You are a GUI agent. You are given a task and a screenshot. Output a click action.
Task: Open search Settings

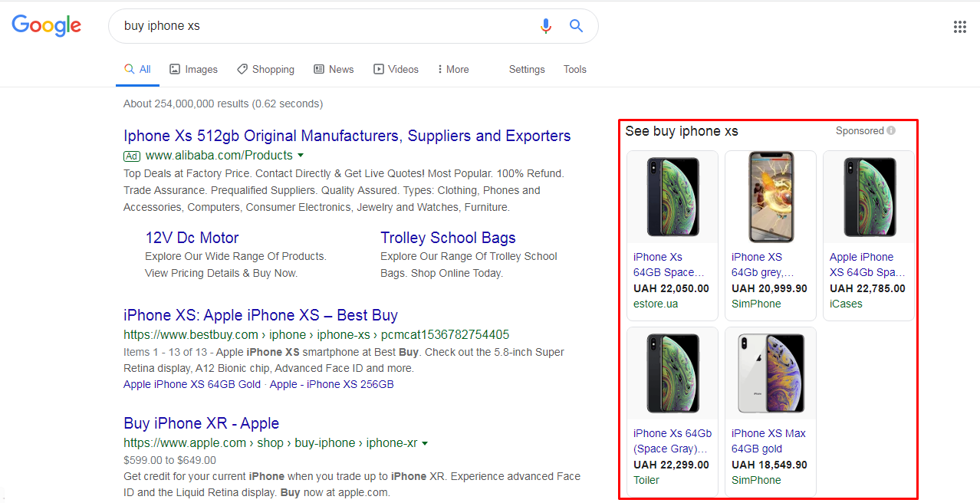(x=527, y=69)
